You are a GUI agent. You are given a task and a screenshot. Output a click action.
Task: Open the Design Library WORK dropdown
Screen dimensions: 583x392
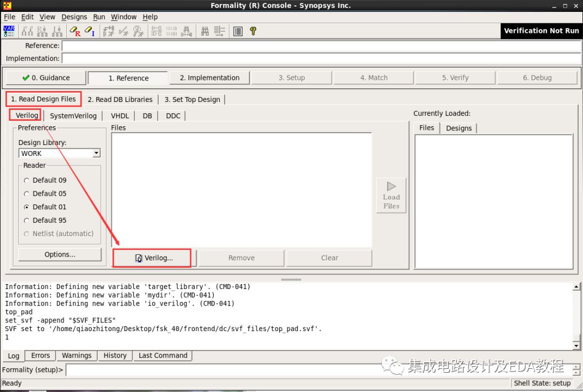(x=59, y=153)
